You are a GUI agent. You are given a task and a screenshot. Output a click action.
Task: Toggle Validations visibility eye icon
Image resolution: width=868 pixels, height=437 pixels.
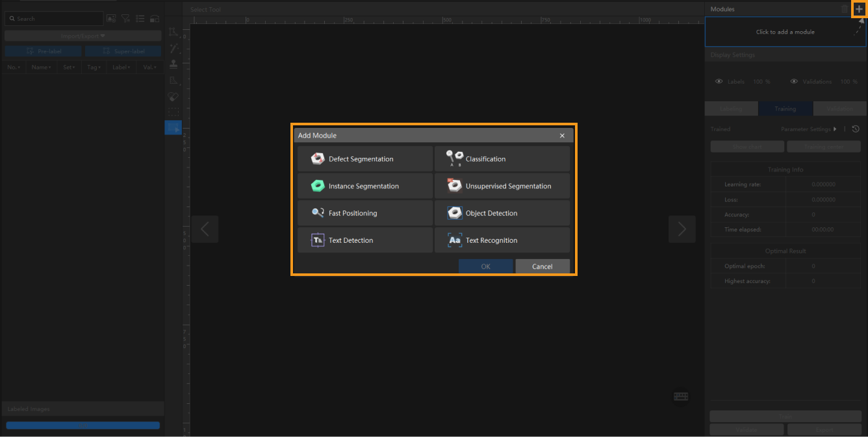pyautogui.click(x=794, y=82)
